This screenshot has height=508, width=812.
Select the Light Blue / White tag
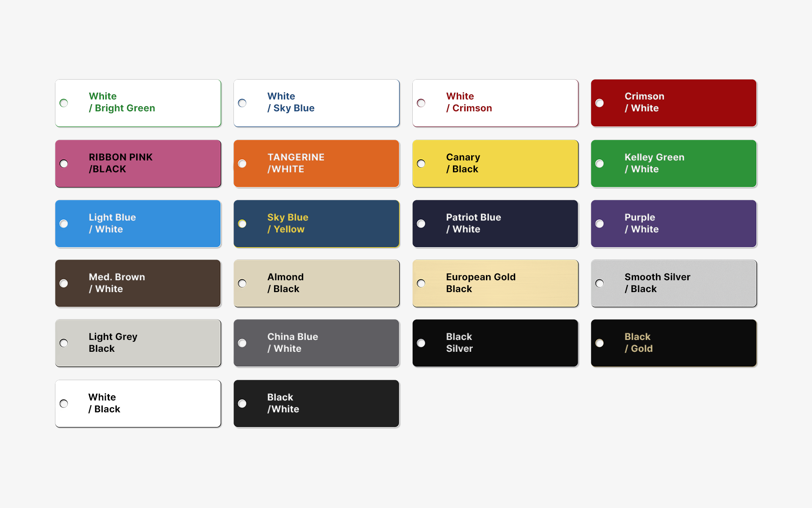click(x=138, y=224)
